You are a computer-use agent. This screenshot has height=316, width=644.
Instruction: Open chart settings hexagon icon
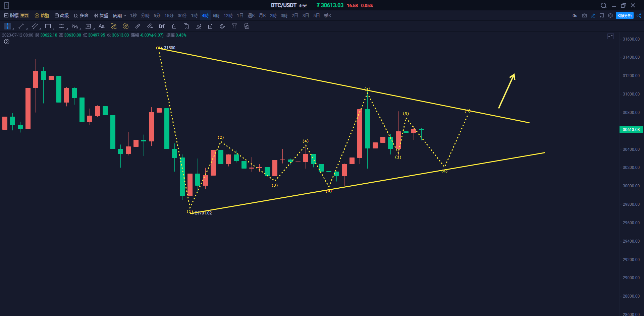[x=610, y=15]
